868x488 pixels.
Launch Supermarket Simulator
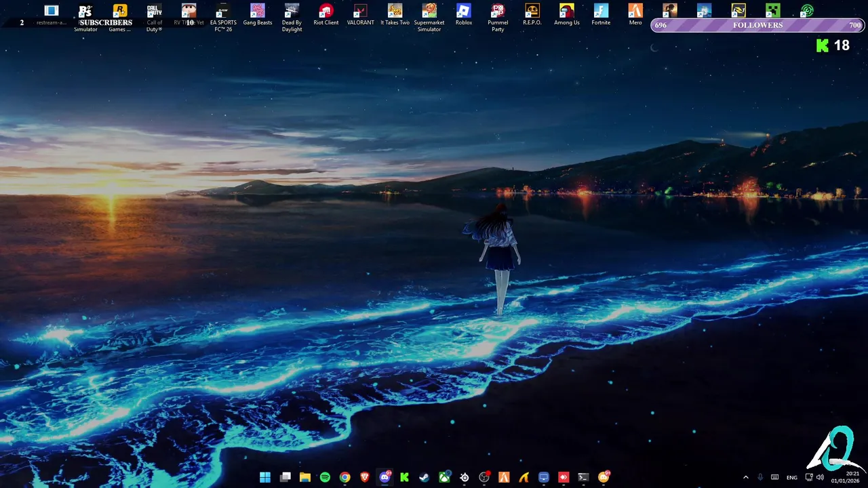point(429,18)
